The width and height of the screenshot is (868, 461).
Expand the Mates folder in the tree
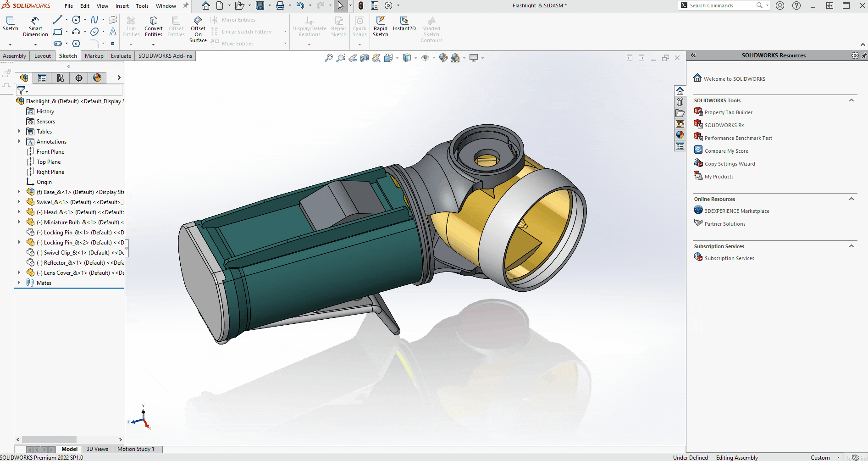(19, 283)
